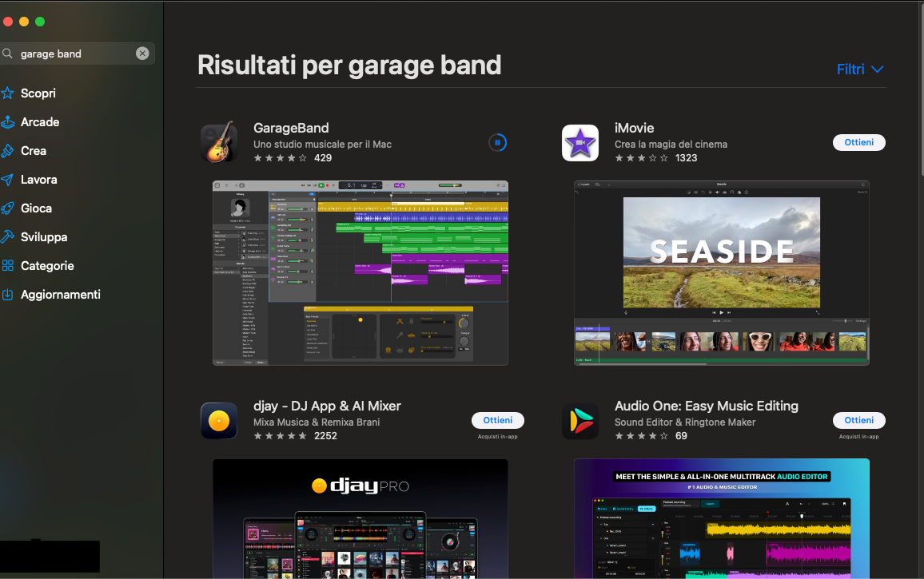This screenshot has height=579, width=924.
Task: Open the GarageBand screenshot preview
Action: [x=360, y=273]
